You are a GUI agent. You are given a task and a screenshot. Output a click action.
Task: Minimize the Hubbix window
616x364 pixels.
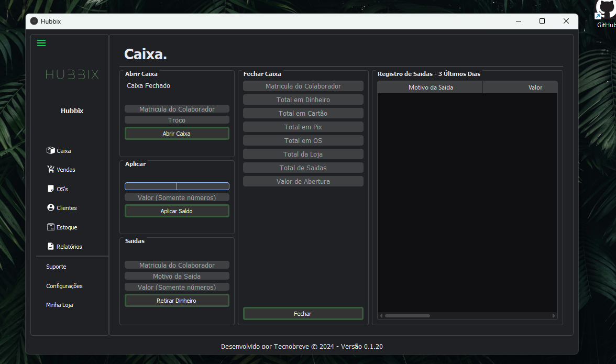pyautogui.click(x=519, y=21)
